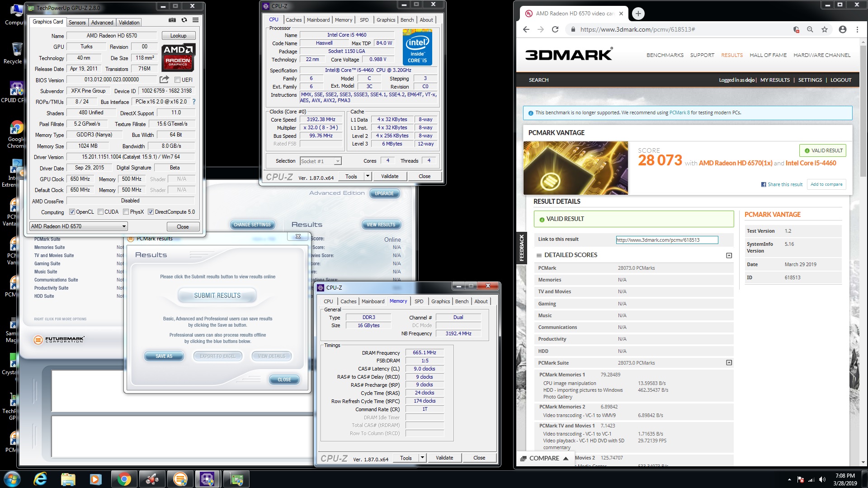The height and width of the screenshot is (488, 868).
Task: Collapse the Detailed Scores section
Action: (729, 255)
